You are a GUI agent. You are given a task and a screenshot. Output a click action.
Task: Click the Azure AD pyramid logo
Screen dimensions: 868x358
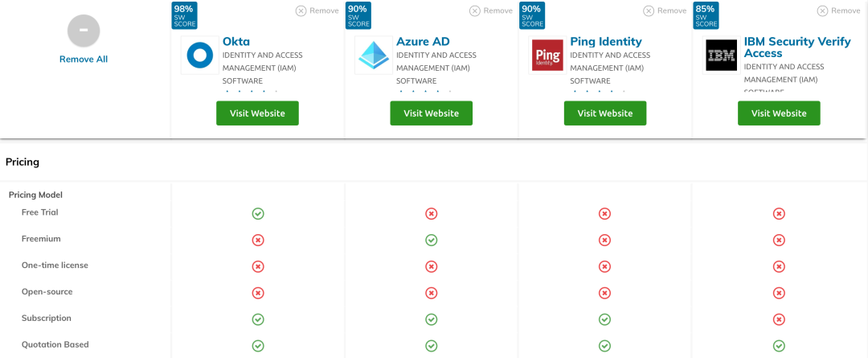(x=374, y=56)
